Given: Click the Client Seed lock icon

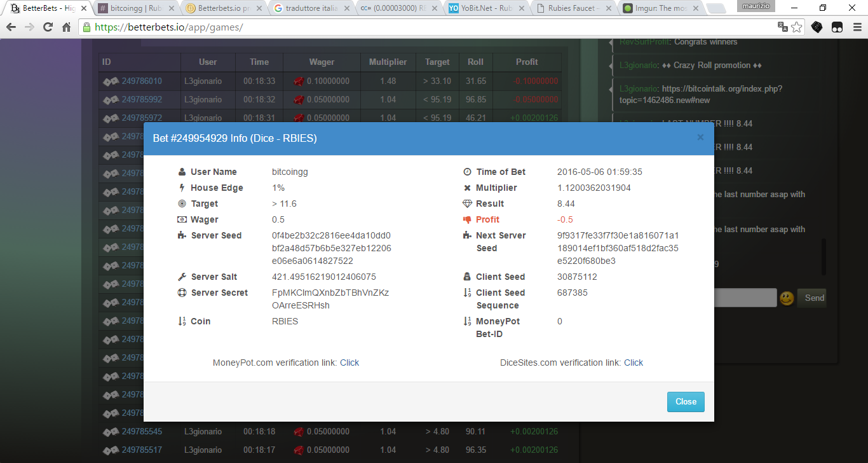Looking at the screenshot, I should click(x=468, y=277).
